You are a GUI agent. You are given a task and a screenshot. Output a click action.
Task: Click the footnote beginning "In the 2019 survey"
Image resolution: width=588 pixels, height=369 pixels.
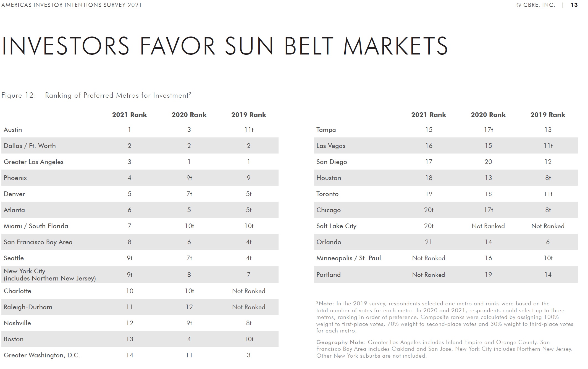coord(444,317)
